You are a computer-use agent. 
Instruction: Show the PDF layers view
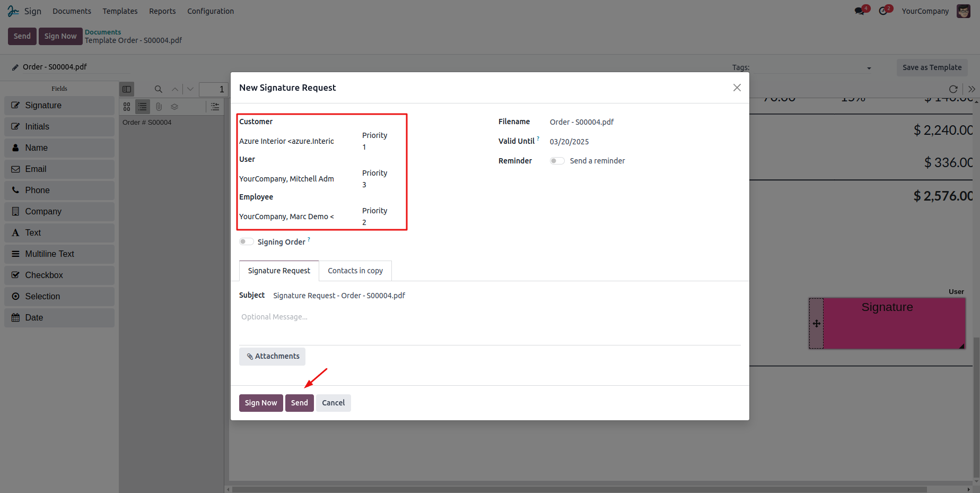[174, 107]
